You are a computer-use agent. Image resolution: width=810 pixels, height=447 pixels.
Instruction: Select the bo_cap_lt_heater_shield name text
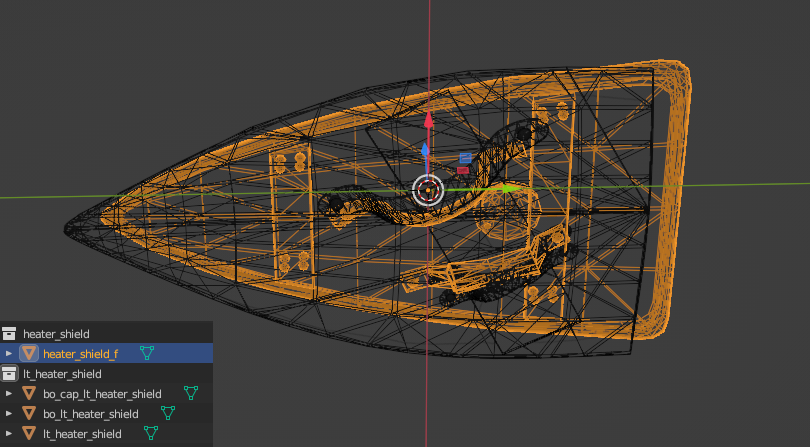point(102,394)
